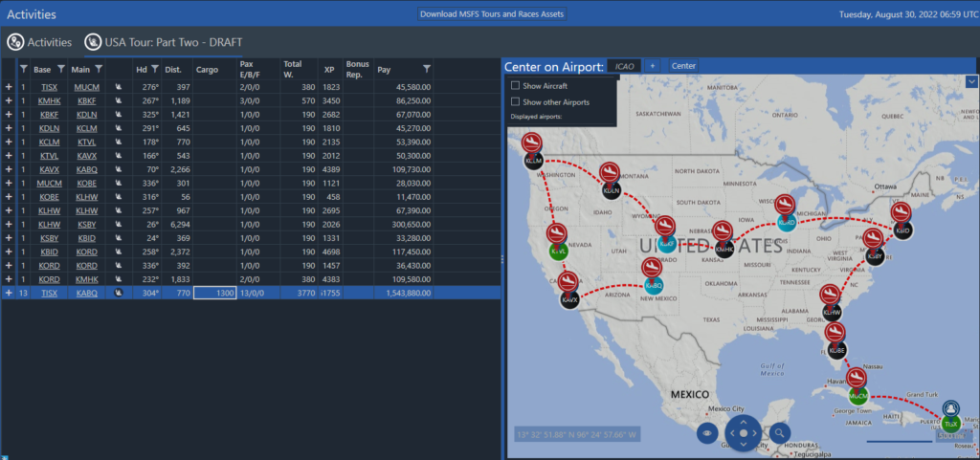980x460 pixels.
Task: Click the map center dot control
Action: (x=743, y=432)
